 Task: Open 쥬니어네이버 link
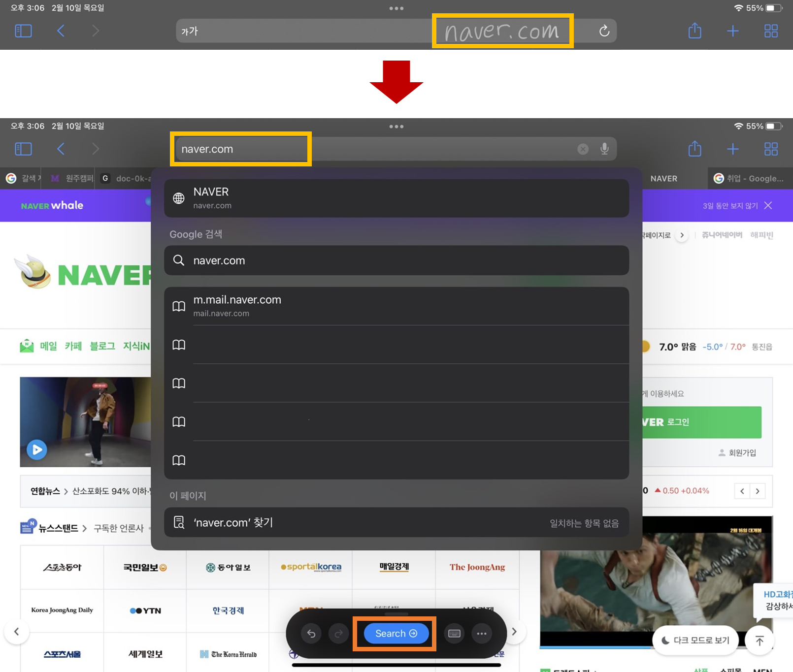(x=722, y=235)
